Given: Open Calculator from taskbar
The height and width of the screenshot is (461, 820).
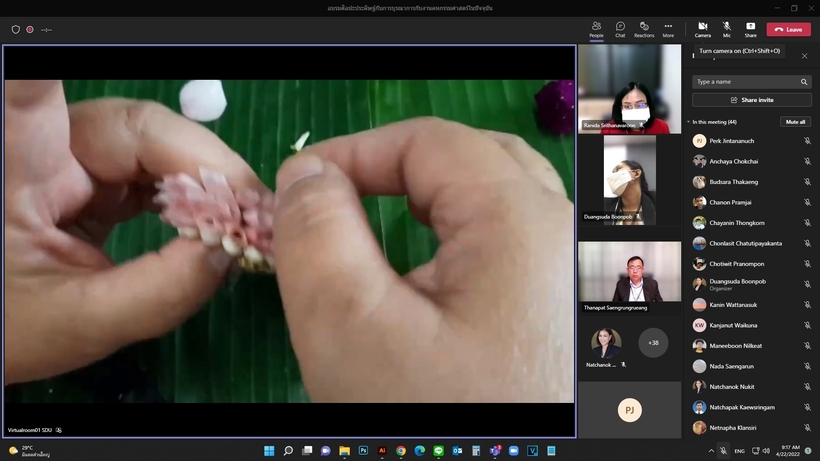Looking at the screenshot, I should tap(476, 451).
